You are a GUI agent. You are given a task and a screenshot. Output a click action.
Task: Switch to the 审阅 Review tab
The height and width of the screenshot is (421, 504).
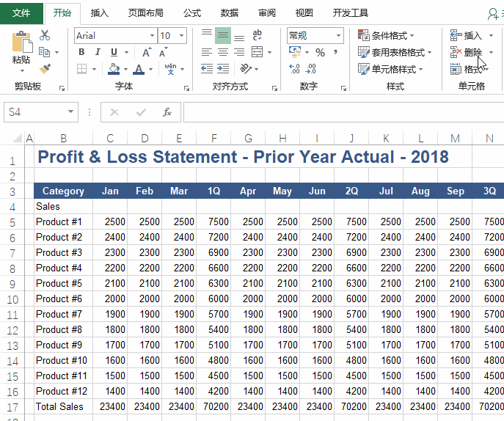pyautogui.click(x=267, y=13)
